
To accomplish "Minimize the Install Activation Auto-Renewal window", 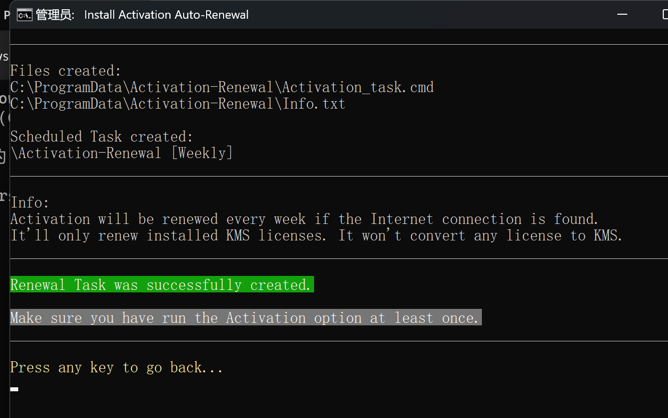I will 622,14.
